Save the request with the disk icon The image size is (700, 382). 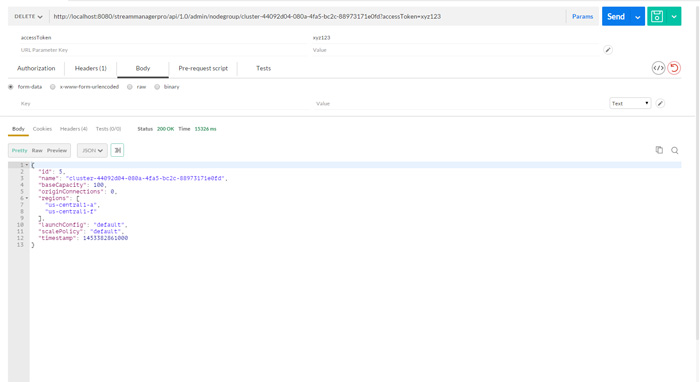pos(657,17)
